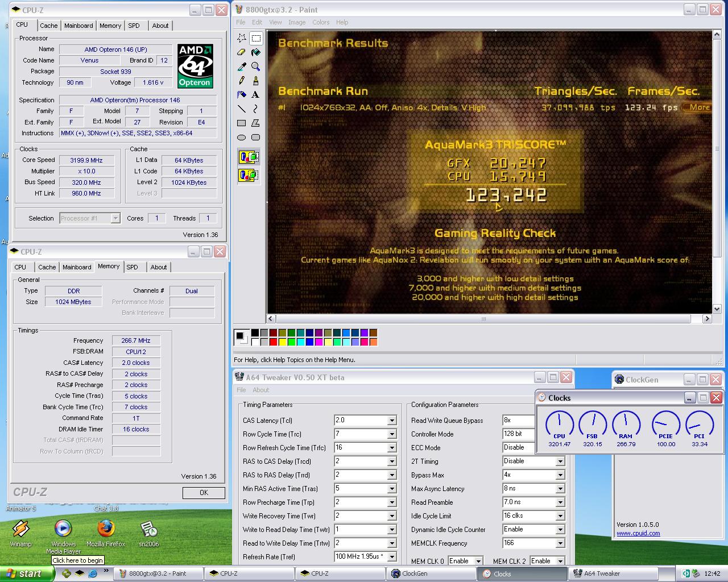Open the Winamp desktop icon
This screenshot has width=728, height=582.
(x=21, y=534)
